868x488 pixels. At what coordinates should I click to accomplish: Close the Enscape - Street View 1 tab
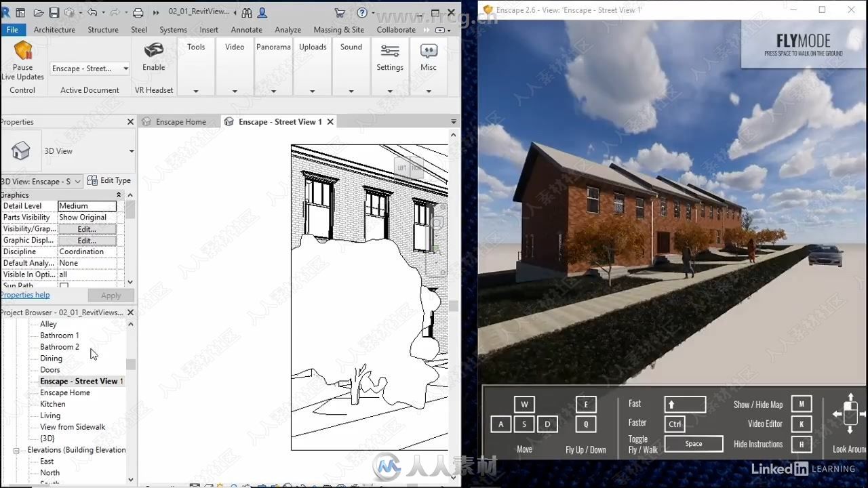point(330,122)
